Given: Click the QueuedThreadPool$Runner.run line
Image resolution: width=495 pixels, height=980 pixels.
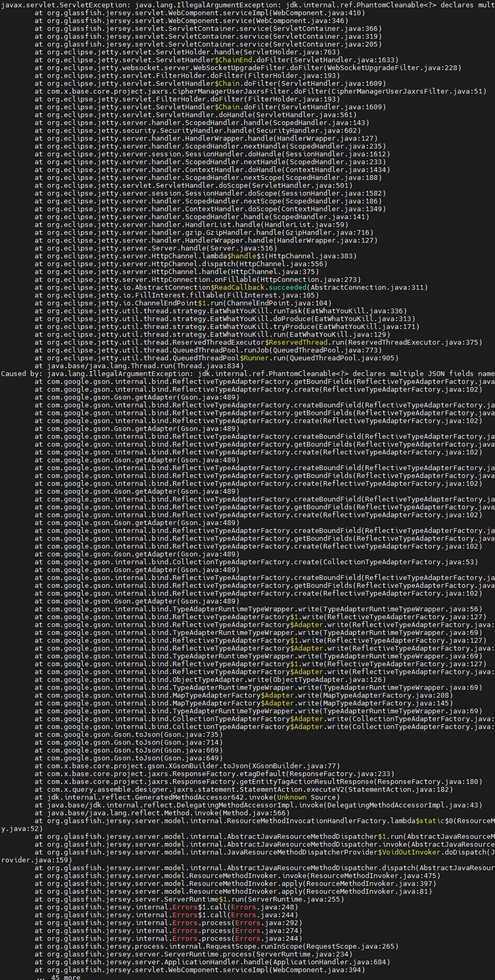Looking at the screenshot, I should tap(217, 358).
